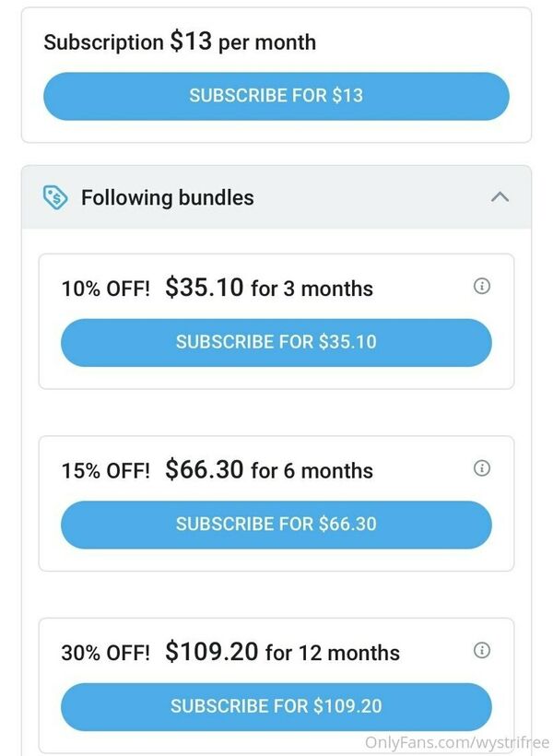Screen dimensions: 553x756
Task: Click the price tag icon near Following bundles
Action: pos(55,197)
